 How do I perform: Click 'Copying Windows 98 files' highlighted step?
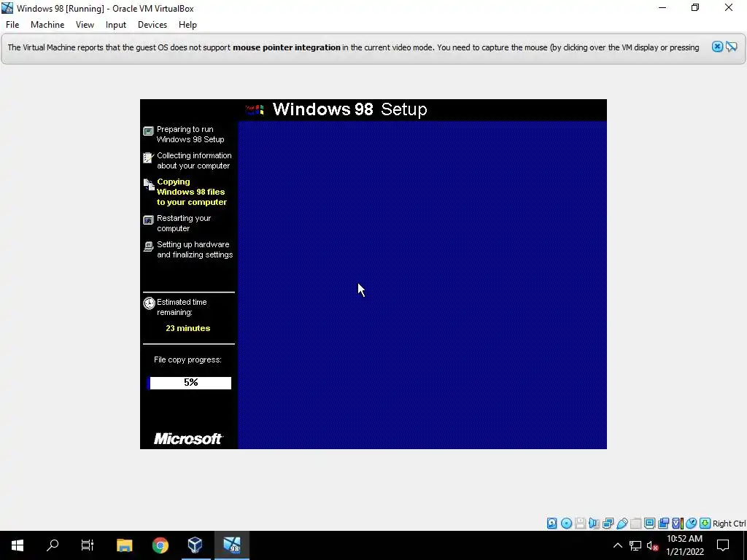pyautogui.click(x=192, y=192)
